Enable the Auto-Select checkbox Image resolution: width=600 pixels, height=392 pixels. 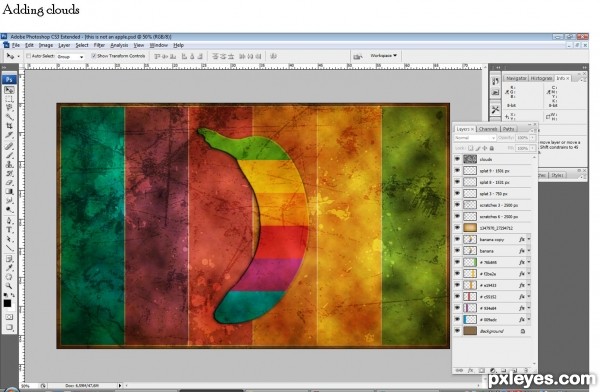click(x=28, y=56)
